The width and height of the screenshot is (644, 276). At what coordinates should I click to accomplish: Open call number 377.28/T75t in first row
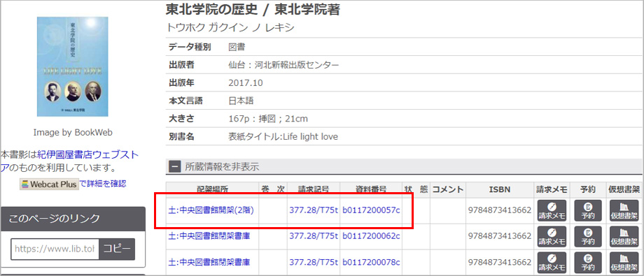point(314,210)
